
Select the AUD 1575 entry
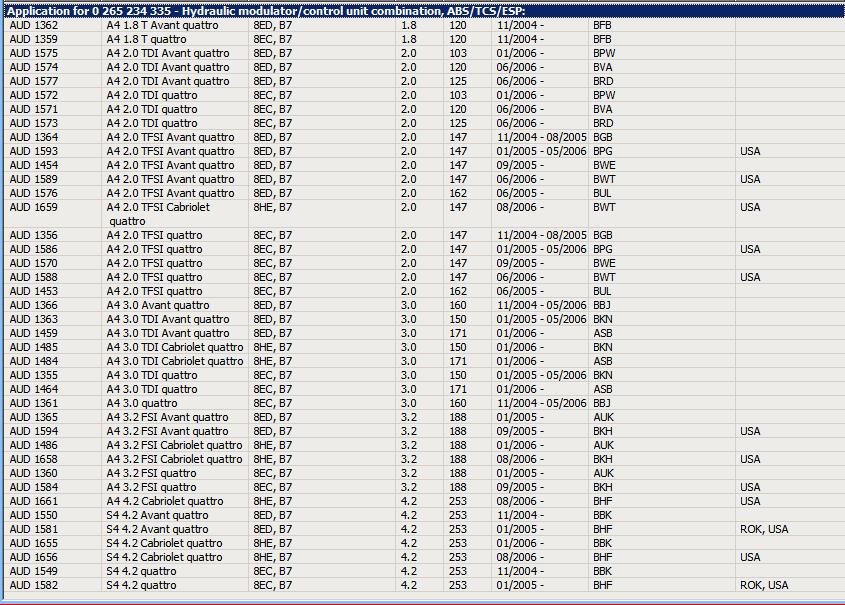(33, 53)
